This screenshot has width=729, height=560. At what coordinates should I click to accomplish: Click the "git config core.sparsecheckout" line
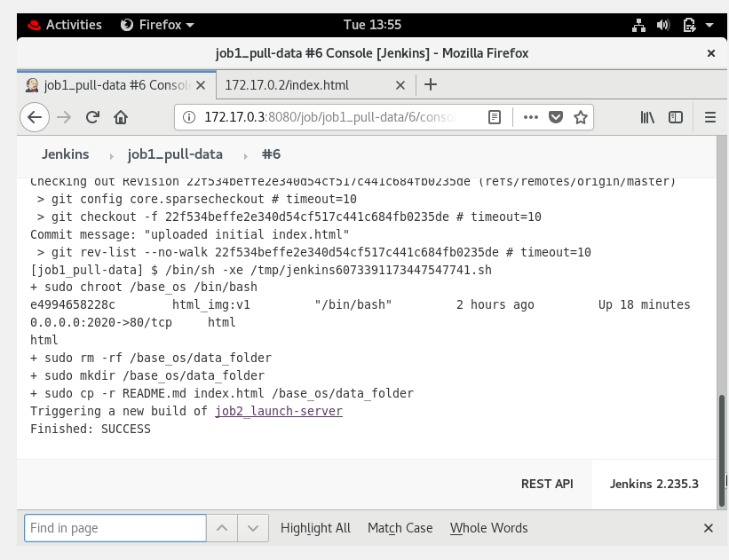[196, 200]
